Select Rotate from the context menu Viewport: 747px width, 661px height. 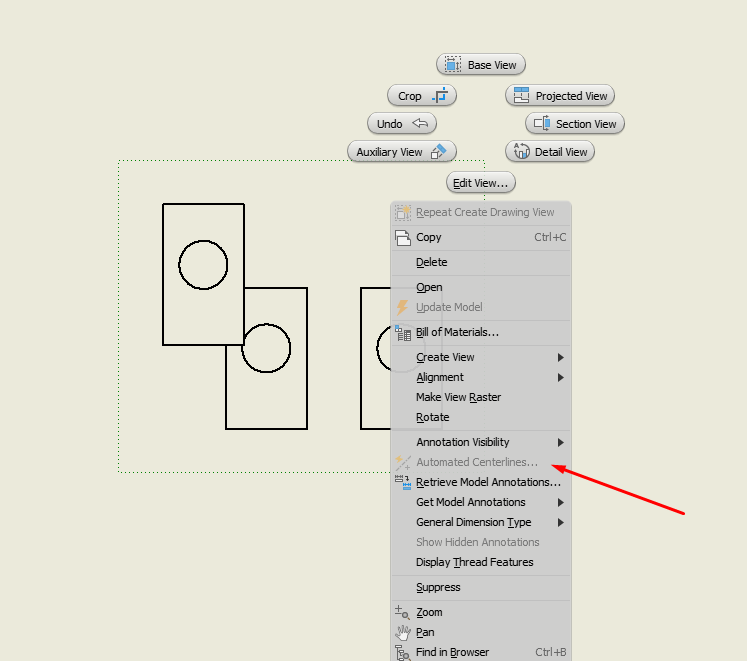tap(481, 417)
